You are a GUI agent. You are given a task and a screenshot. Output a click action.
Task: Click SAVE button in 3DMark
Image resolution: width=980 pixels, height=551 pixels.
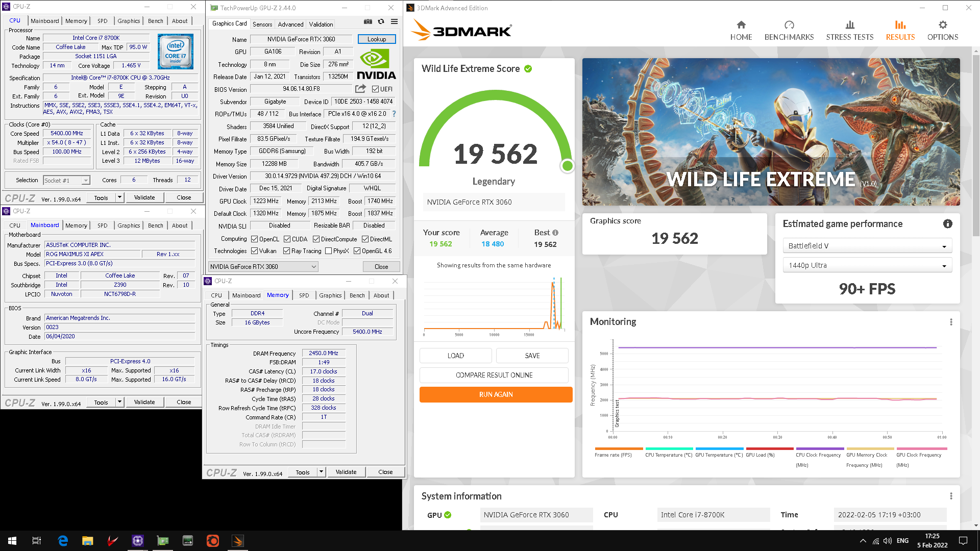click(532, 356)
